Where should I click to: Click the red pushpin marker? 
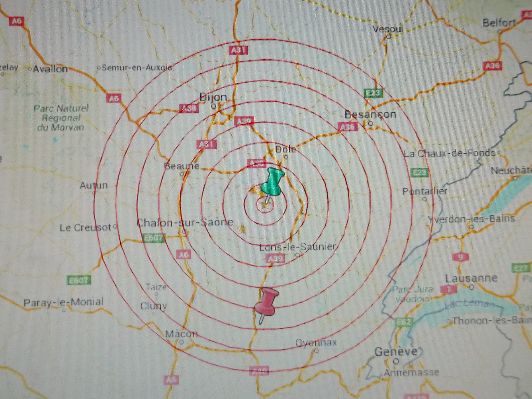coord(267,305)
